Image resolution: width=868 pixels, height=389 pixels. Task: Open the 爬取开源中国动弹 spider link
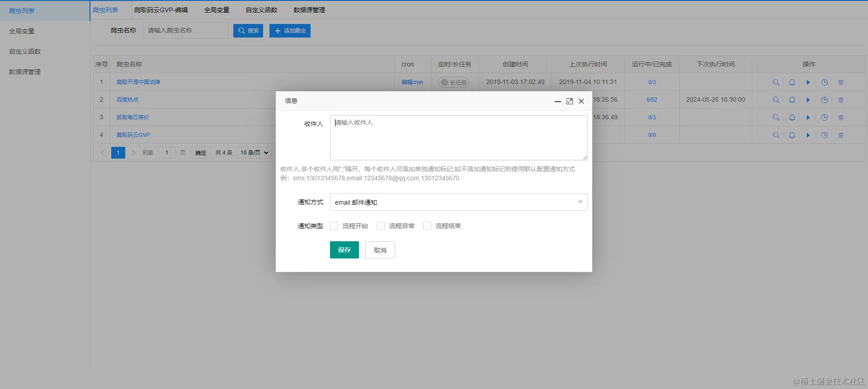tap(138, 82)
